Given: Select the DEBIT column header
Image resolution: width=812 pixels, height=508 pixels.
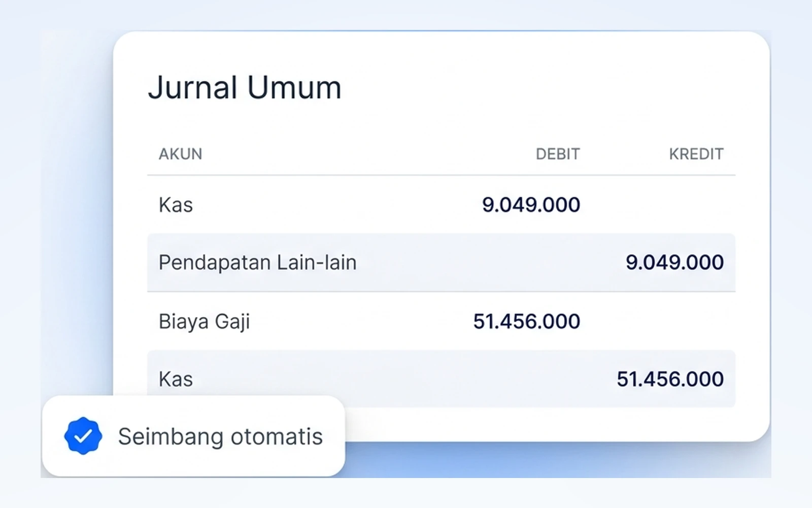Looking at the screenshot, I should tap(558, 154).
